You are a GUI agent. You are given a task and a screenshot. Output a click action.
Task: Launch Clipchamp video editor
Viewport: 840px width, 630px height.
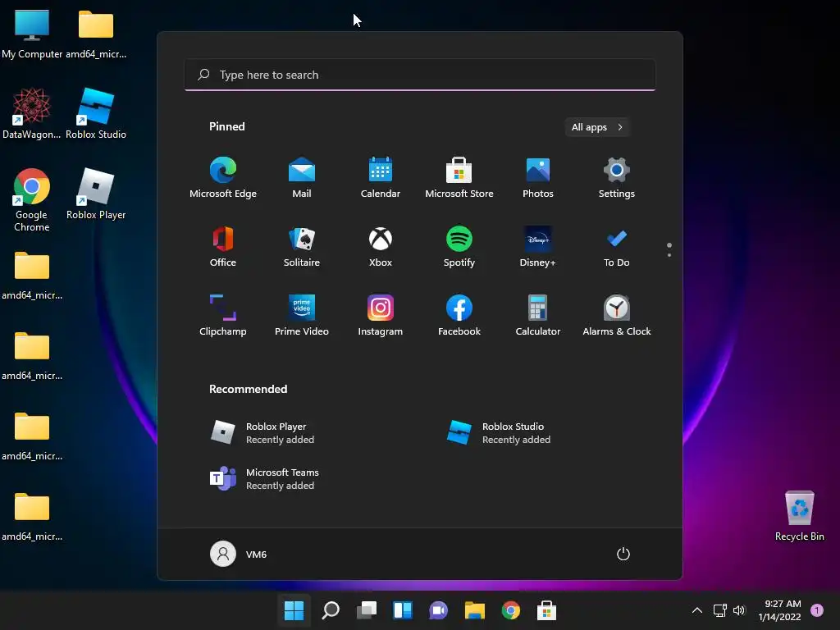(223, 316)
